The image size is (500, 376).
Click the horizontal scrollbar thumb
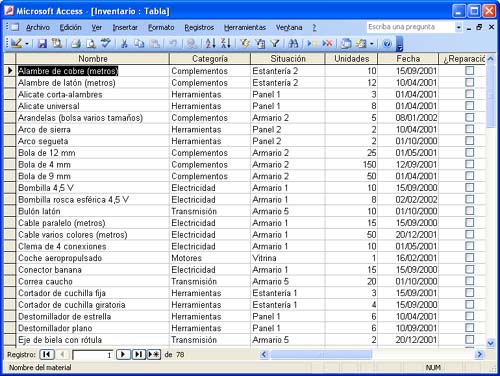pyautogui.click(x=321, y=354)
